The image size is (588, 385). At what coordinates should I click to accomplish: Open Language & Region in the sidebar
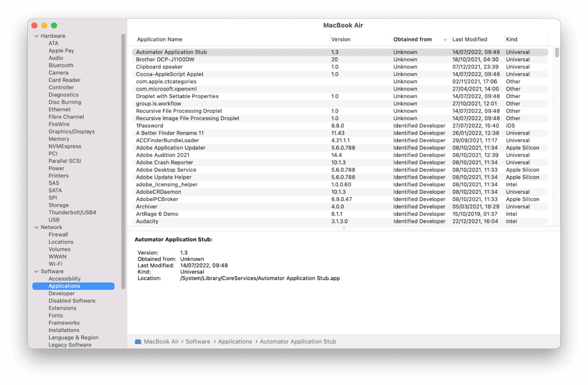click(x=73, y=338)
